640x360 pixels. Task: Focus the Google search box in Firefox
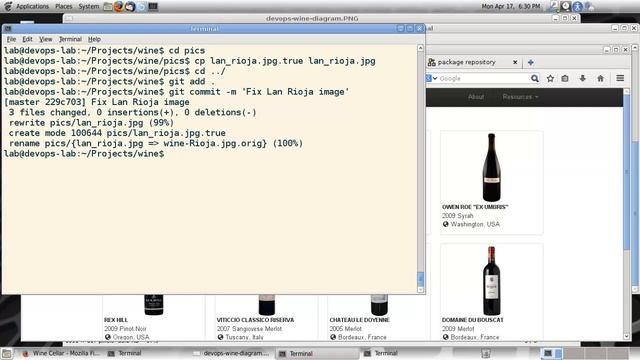[484, 78]
